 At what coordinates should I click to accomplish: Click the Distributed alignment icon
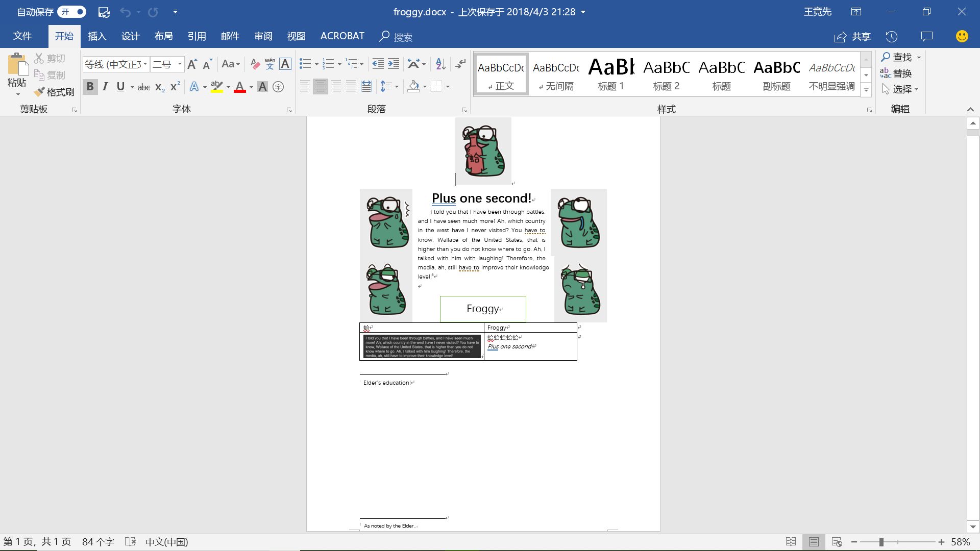click(366, 87)
